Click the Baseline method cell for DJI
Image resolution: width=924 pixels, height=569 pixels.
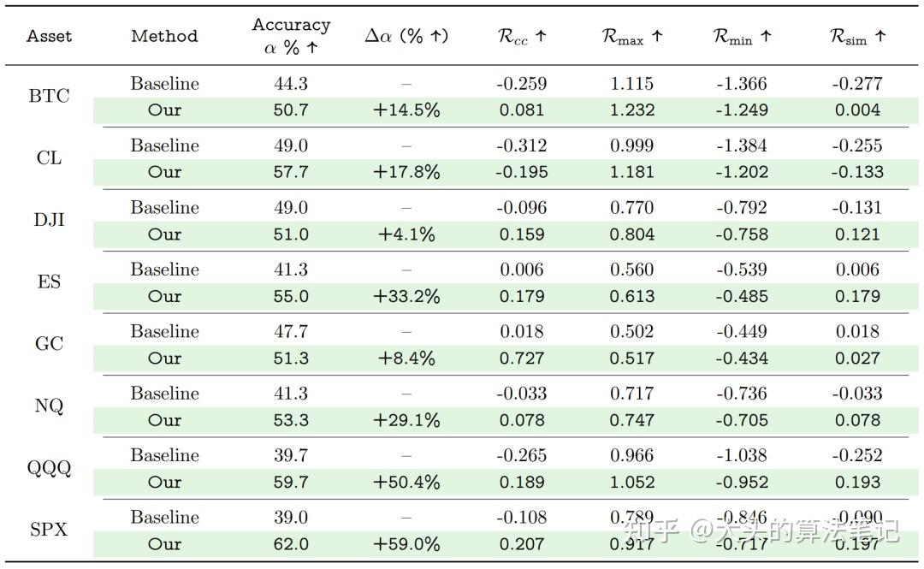click(x=164, y=208)
